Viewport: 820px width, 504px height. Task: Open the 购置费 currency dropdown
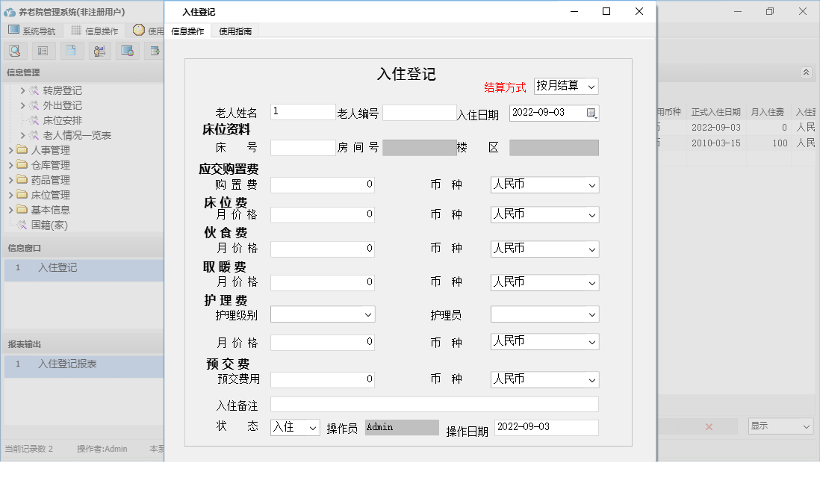544,184
